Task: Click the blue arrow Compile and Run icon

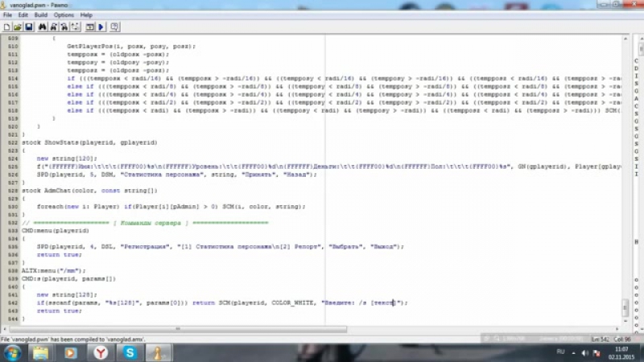Action: point(101,27)
